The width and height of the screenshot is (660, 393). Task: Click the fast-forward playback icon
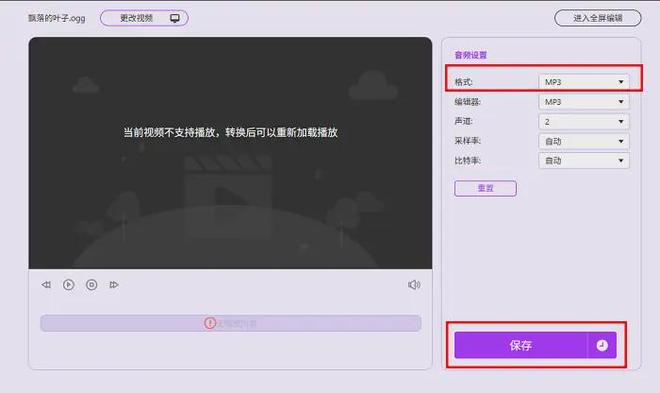[x=114, y=285]
